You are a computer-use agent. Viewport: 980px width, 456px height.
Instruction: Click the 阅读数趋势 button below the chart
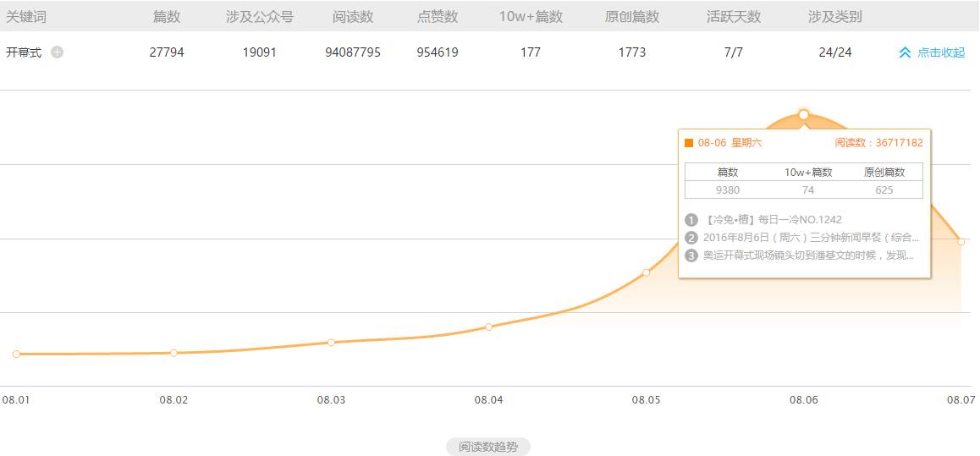click(488, 447)
